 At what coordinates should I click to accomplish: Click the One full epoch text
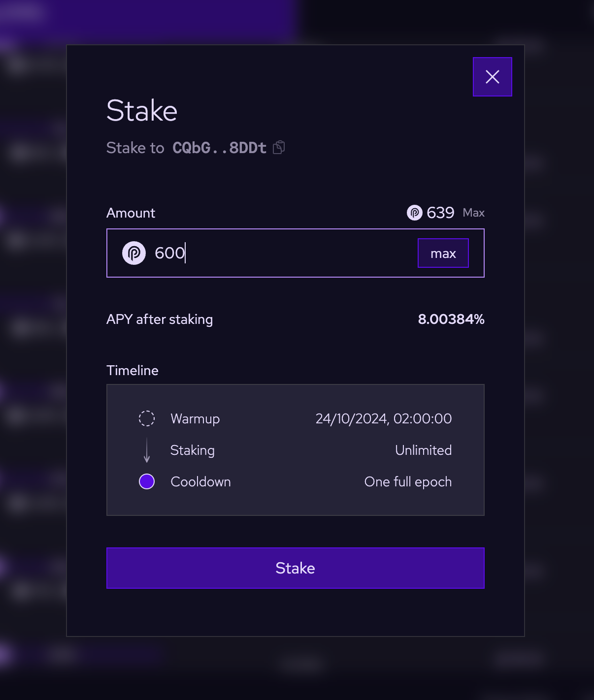(x=407, y=481)
